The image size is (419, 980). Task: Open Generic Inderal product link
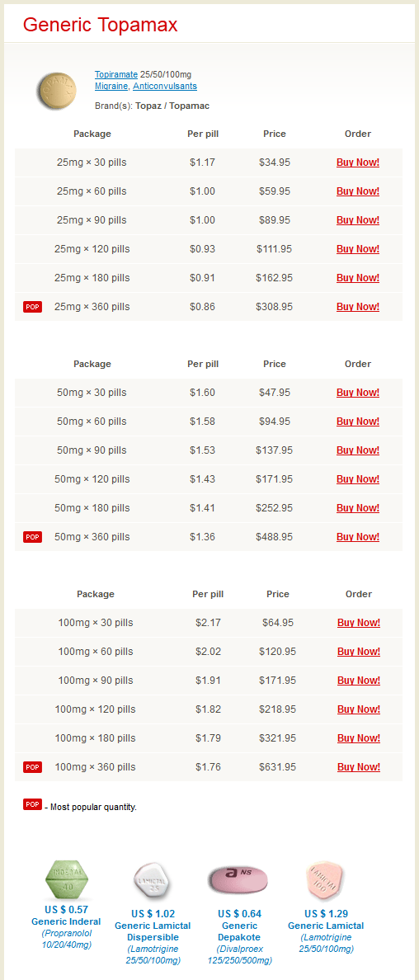[x=66, y=922]
